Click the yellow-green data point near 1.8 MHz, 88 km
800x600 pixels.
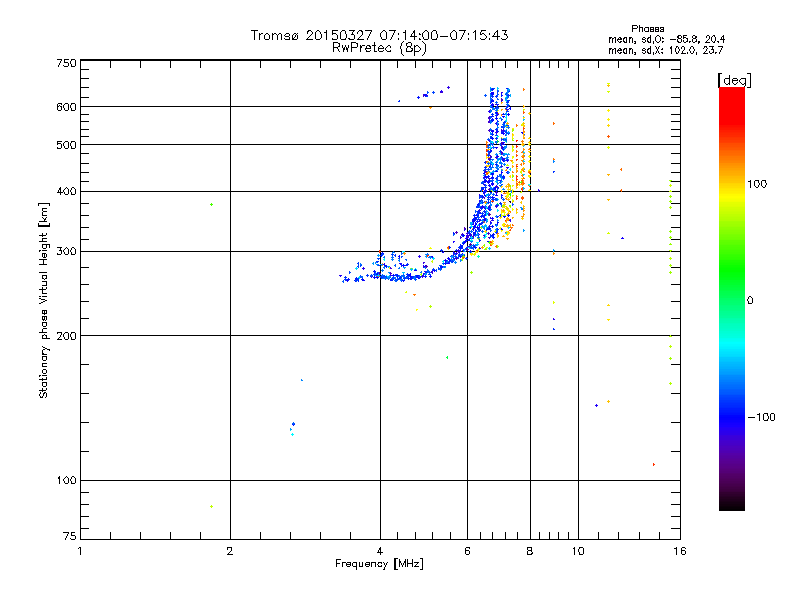(x=211, y=507)
